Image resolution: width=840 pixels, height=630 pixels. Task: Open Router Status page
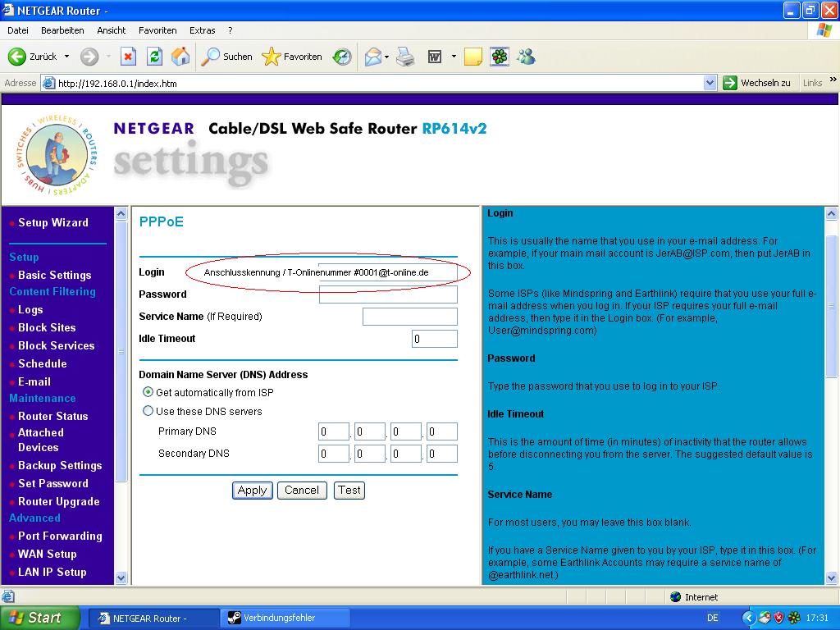53,416
